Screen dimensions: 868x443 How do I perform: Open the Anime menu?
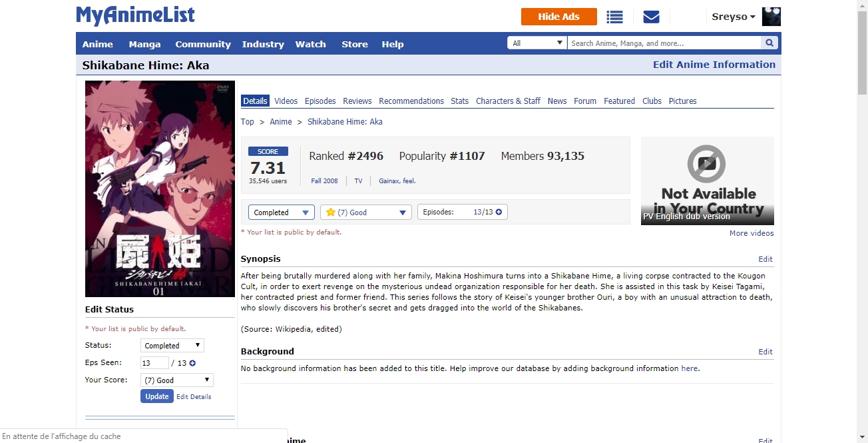[x=98, y=44]
